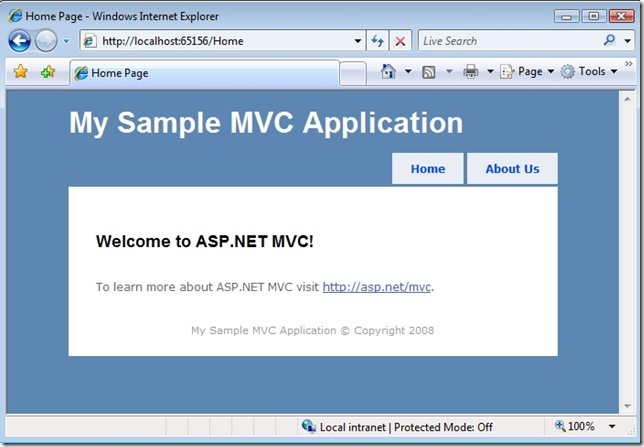Screen dimensions: 644x447
Task: Click the RSS Feeds toolbar icon
Action: coord(429,72)
